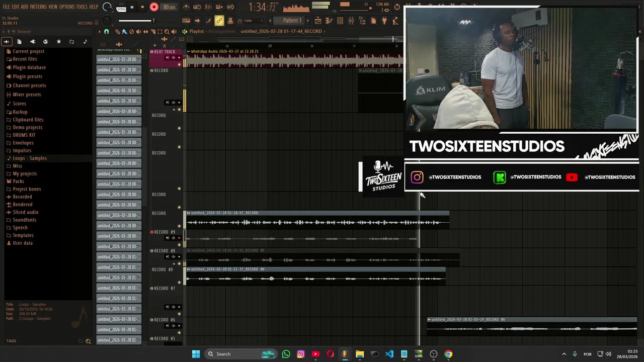Click the browser audio waveform tab icon
The width and height of the screenshot is (644, 362).
click(6, 42)
